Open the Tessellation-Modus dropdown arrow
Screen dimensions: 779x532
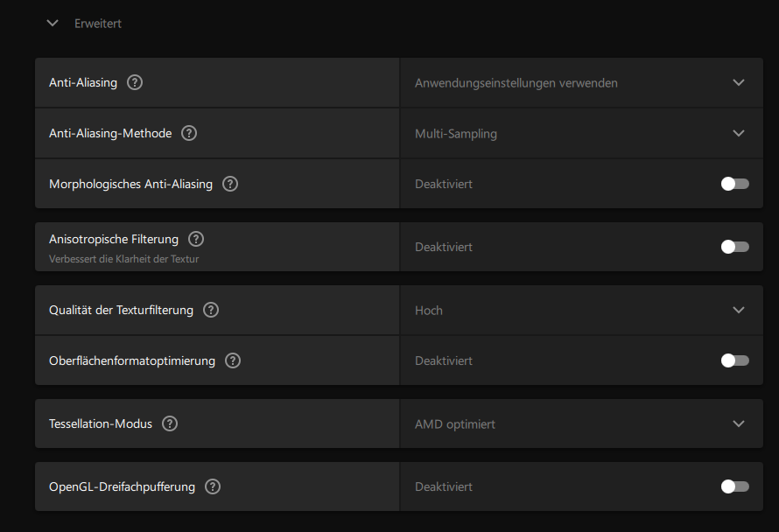[738, 423]
